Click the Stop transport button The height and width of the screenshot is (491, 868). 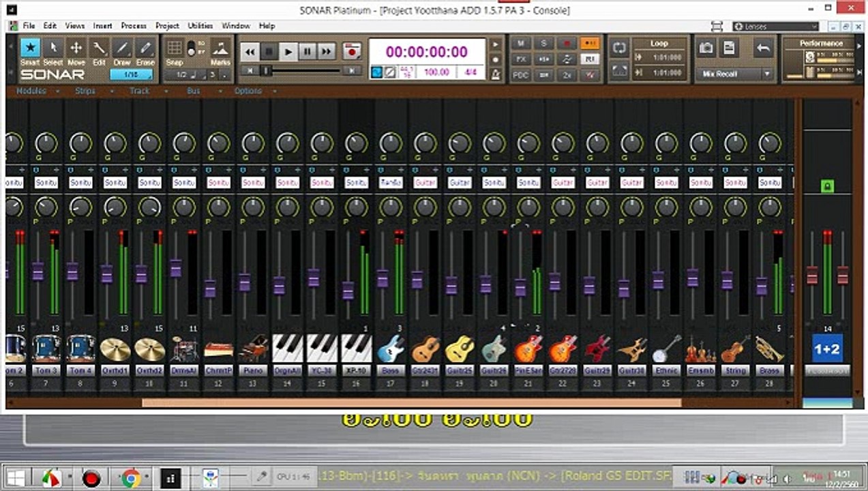pos(269,51)
